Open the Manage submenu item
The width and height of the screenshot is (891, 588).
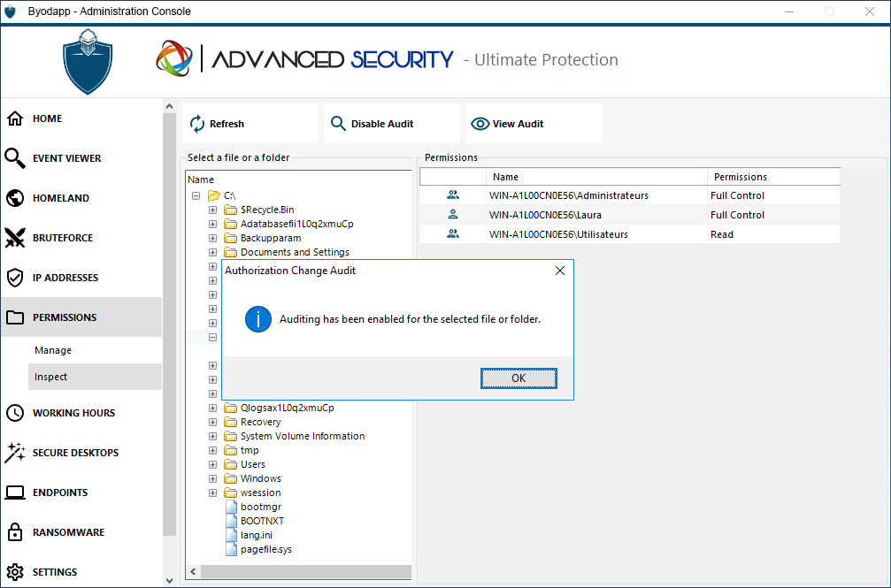[x=53, y=350]
